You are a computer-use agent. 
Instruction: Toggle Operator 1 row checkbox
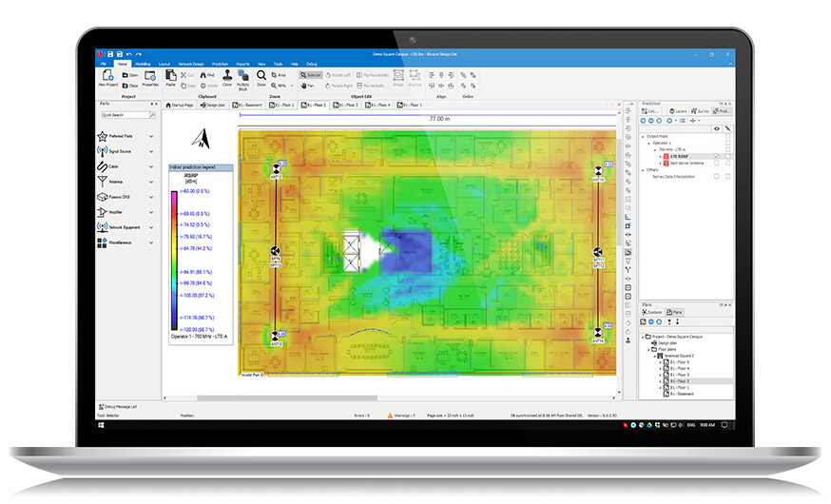(727, 143)
